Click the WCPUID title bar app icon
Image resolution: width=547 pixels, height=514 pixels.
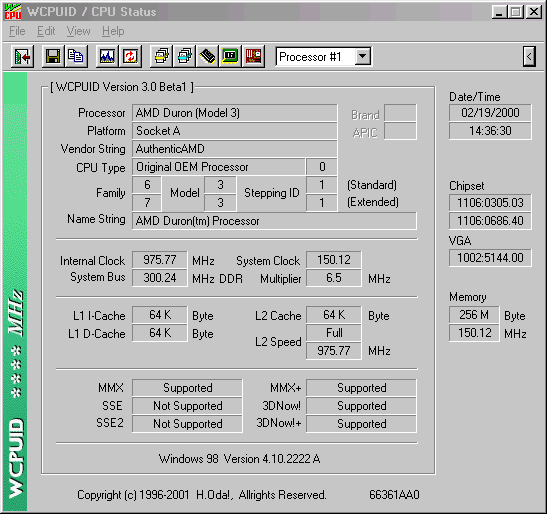pyautogui.click(x=13, y=12)
